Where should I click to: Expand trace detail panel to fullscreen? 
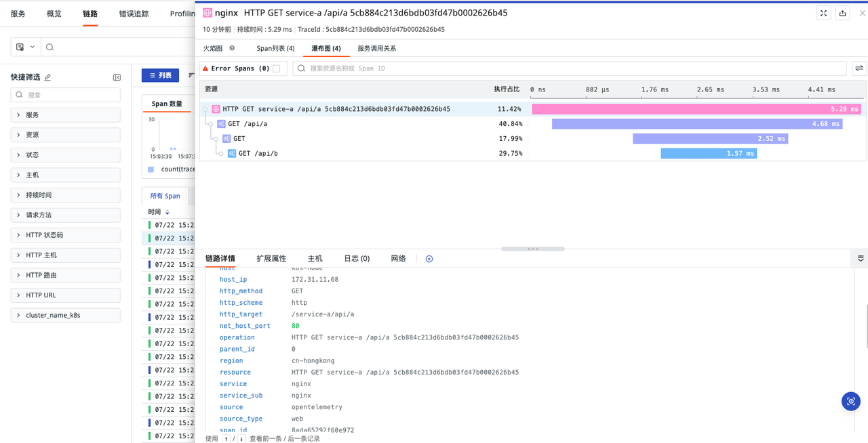[x=823, y=13]
